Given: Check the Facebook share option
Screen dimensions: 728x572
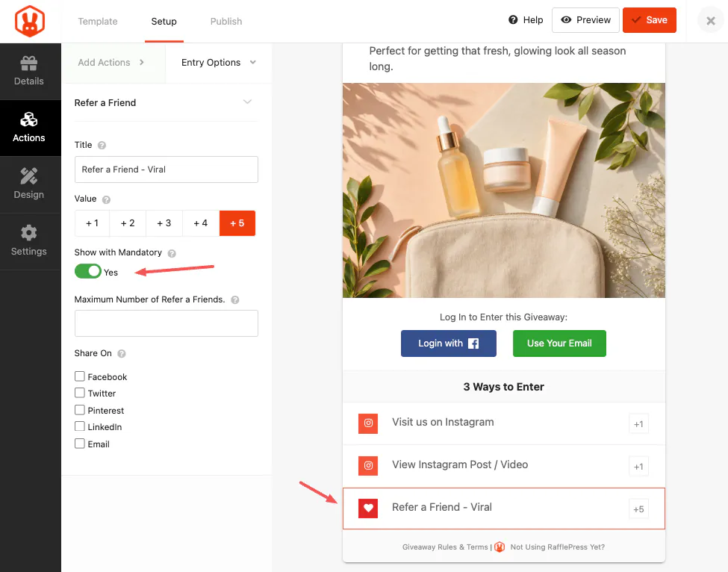Looking at the screenshot, I should [80, 376].
